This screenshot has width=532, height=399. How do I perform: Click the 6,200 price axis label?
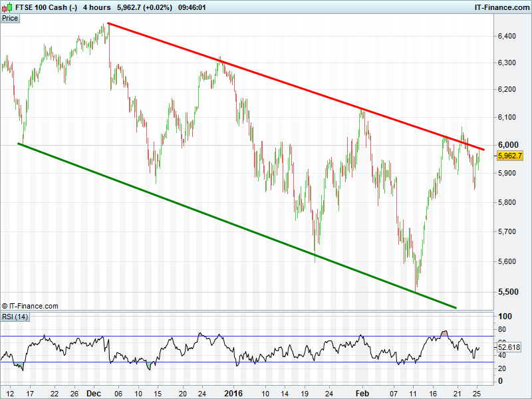[507, 89]
